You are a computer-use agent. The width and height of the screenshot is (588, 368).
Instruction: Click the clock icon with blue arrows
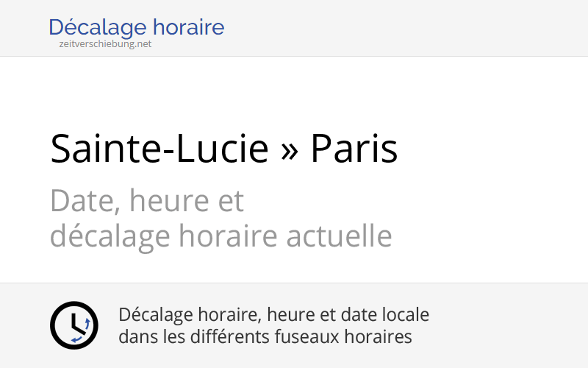click(73, 325)
